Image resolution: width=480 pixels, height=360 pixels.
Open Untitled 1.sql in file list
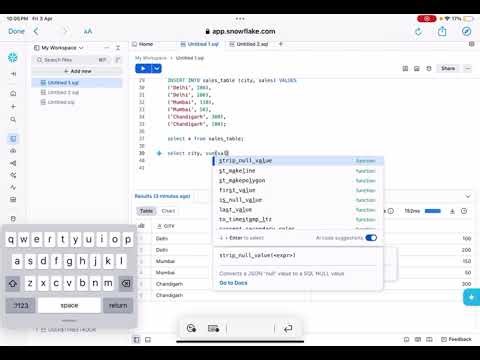[77, 83]
